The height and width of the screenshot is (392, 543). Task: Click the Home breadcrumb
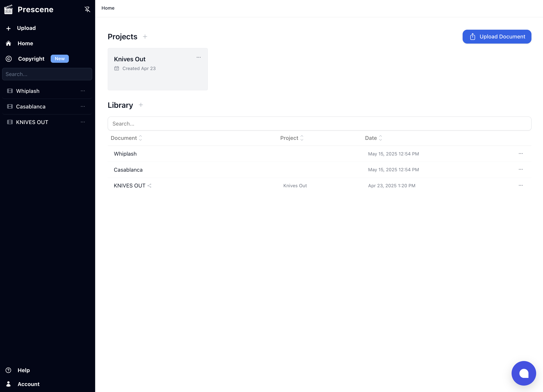pyautogui.click(x=108, y=8)
